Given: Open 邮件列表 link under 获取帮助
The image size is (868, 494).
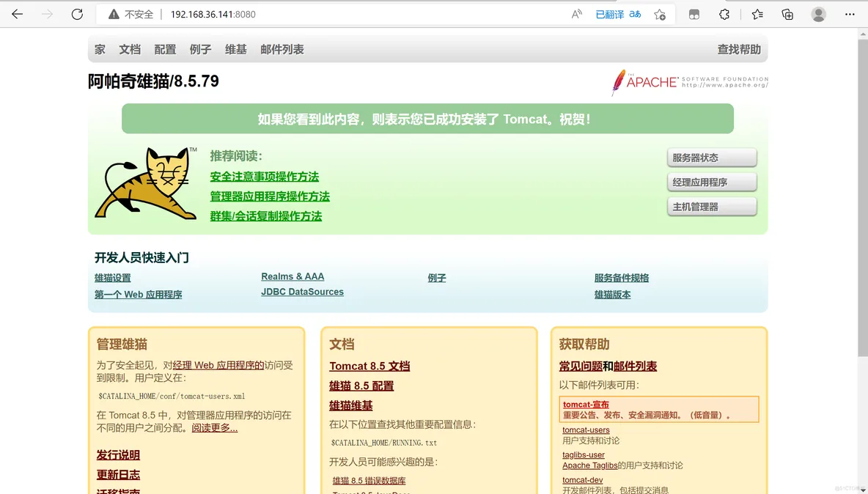Looking at the screenshot, I should point(636,366).
